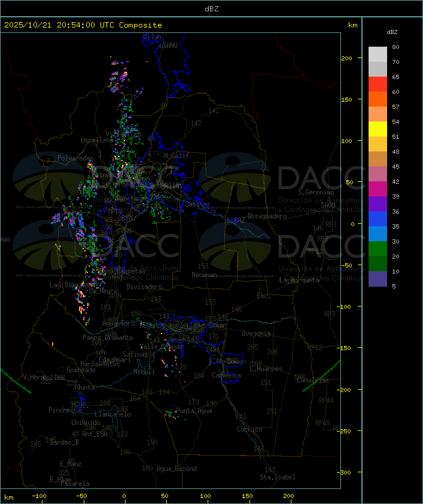Screen dimensions: 423x504
Task: Click the Agua_Toro location label
Action: coord(118,323)
